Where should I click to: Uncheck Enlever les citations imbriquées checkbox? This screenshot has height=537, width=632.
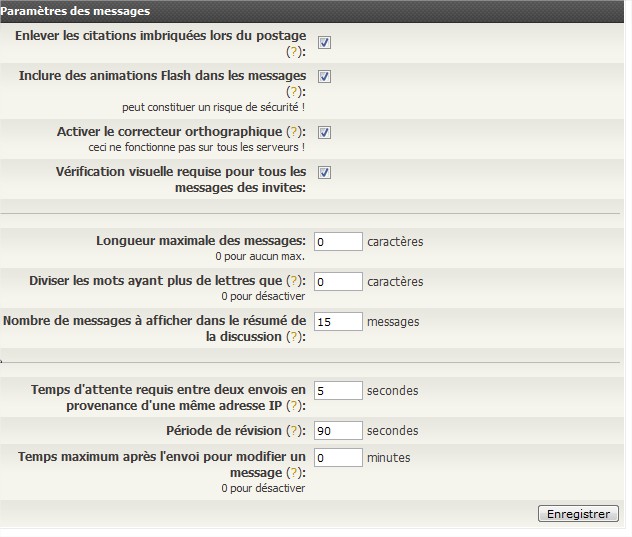point(324,42)
